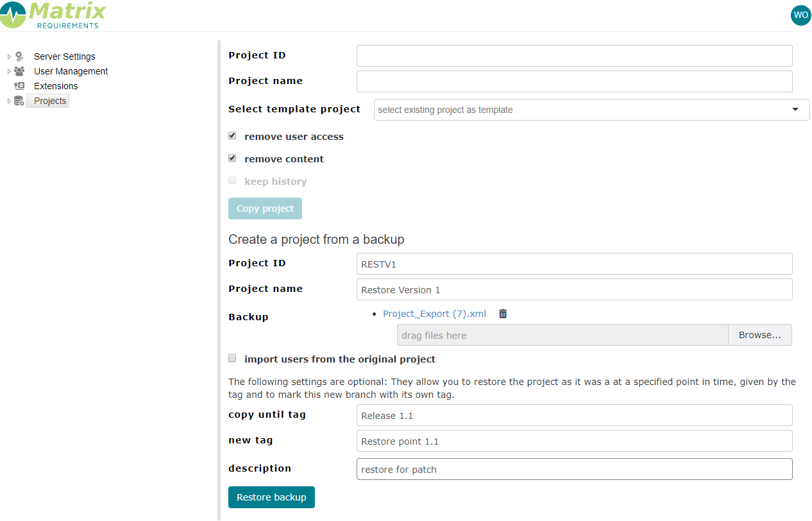Click the User Management people icon
This screenshot has height=521, width=812.
19,71
